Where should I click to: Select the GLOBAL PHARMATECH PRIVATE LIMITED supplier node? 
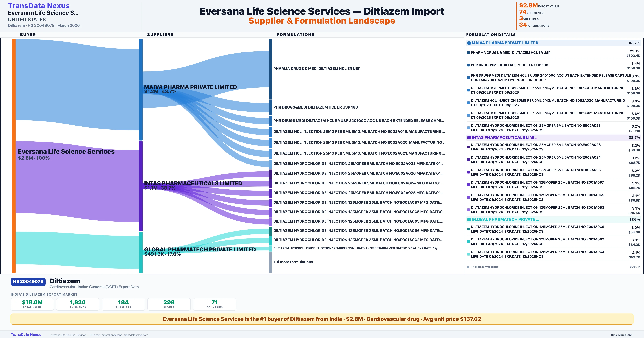(141, 252)
